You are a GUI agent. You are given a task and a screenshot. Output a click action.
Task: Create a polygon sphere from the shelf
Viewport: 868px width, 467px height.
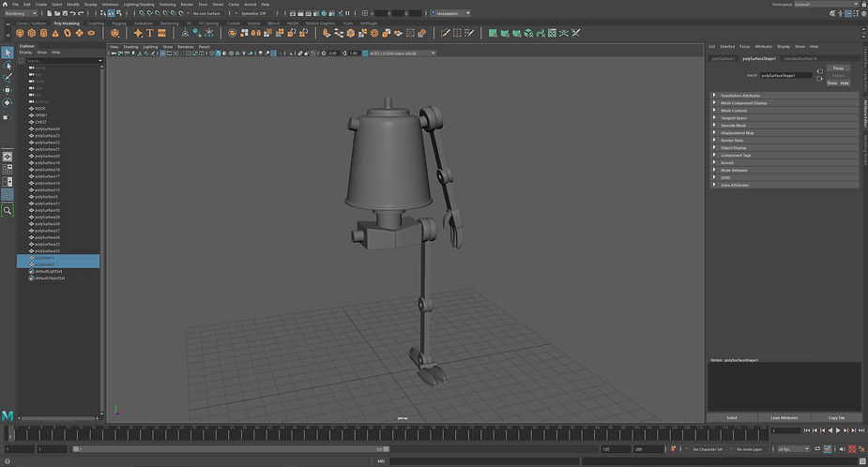[x=20, y=33]
